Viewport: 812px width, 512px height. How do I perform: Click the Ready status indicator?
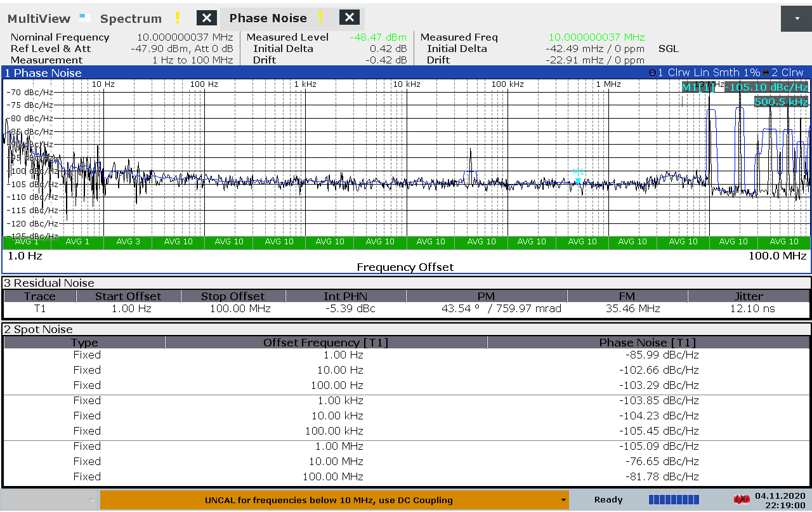tap(608, 500)
